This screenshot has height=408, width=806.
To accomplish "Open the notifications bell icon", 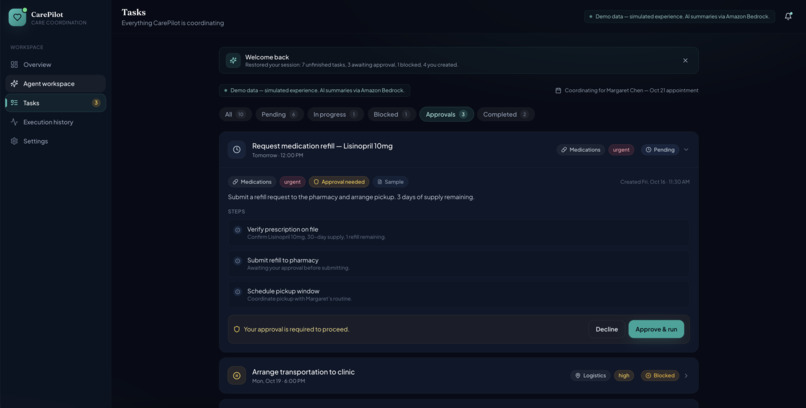I will click(789, 16).
